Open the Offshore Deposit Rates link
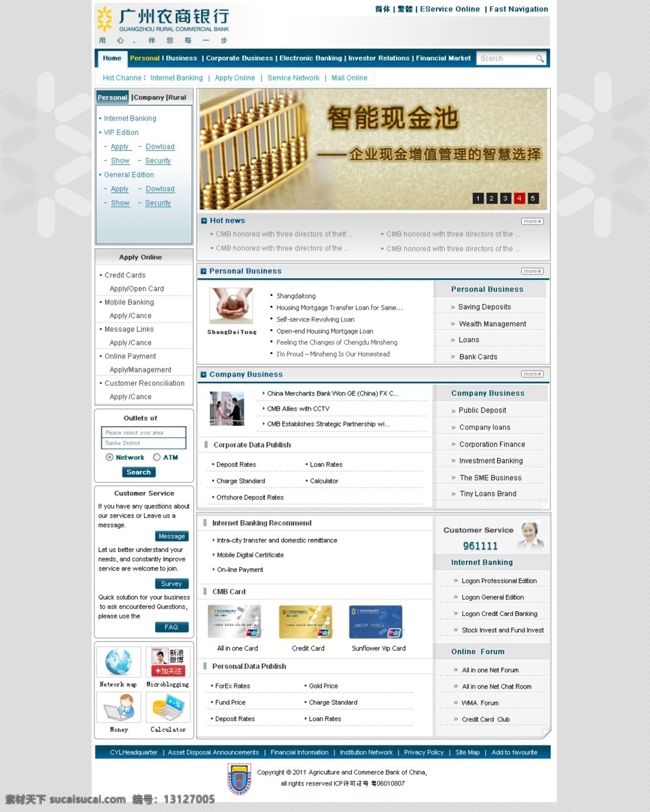Screen dimensions: 650x812 click(250, 497)
